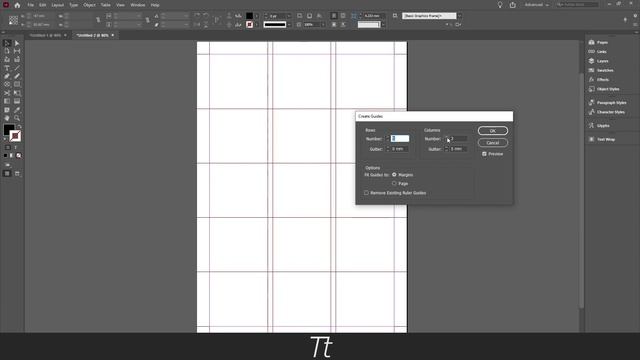This screenshot has width=640, height=360.
Task: Click the lightbulb Discover icon
Action: (x=500, y=5)
